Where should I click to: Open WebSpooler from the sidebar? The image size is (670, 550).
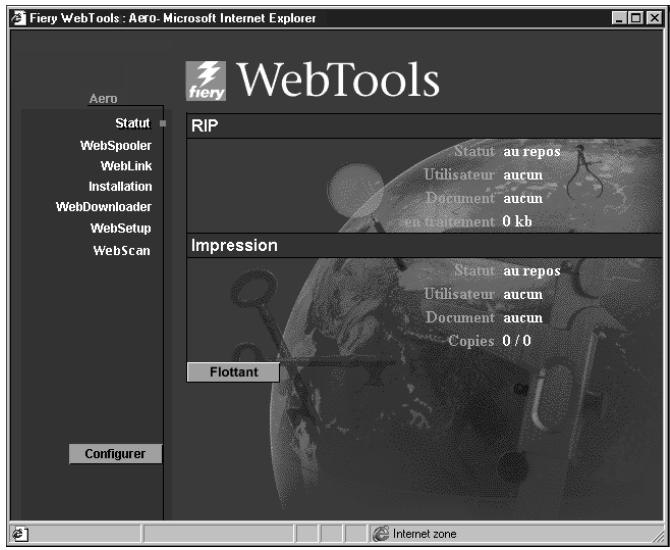[x=116, y=145]
